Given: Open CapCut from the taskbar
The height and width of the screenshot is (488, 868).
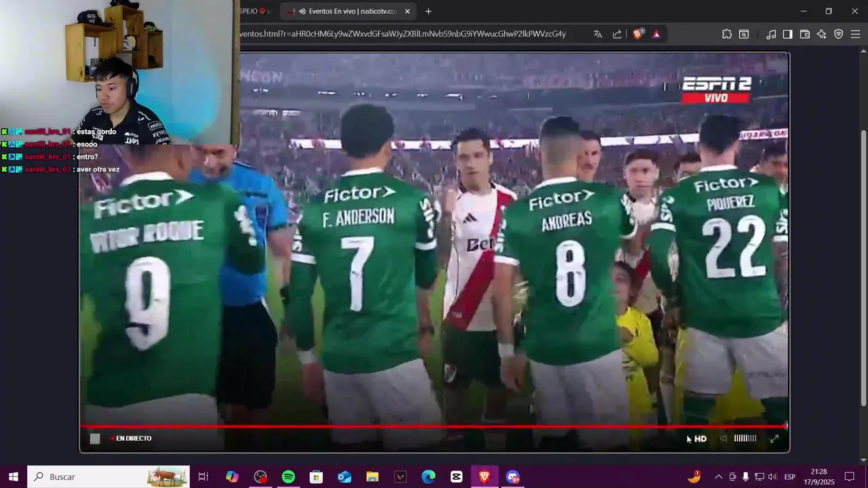Looking at the screenshot, I should 456,476.
